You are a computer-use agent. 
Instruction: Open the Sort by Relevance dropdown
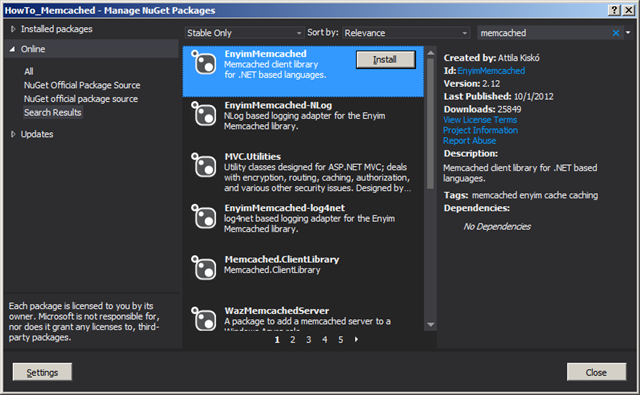click(x=406, y=33)
